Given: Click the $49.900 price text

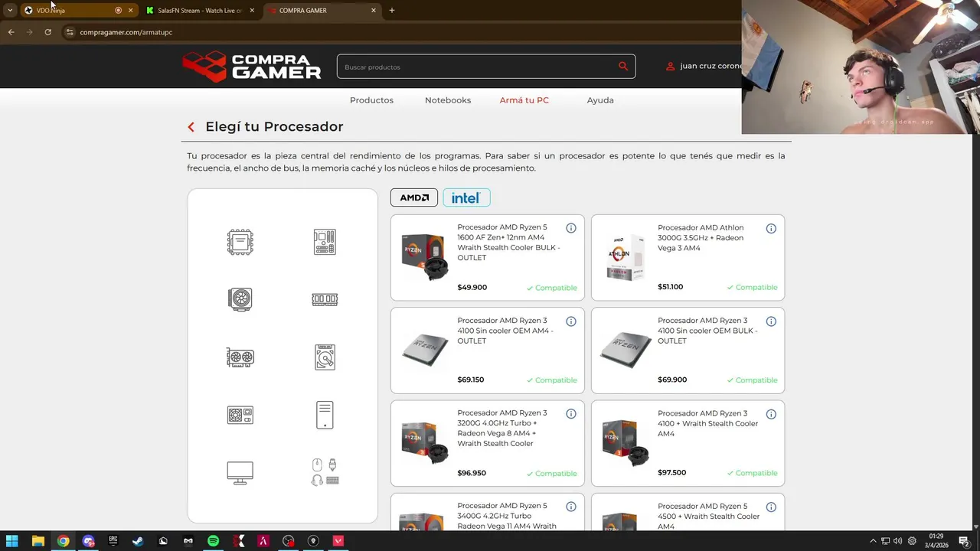Looking at the screenshot, I should coord(472,288).
